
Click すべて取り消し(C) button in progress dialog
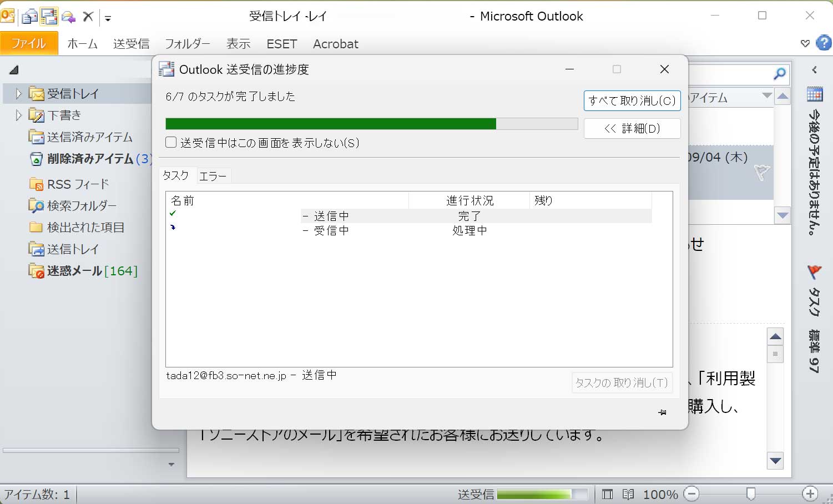(632, 100)
